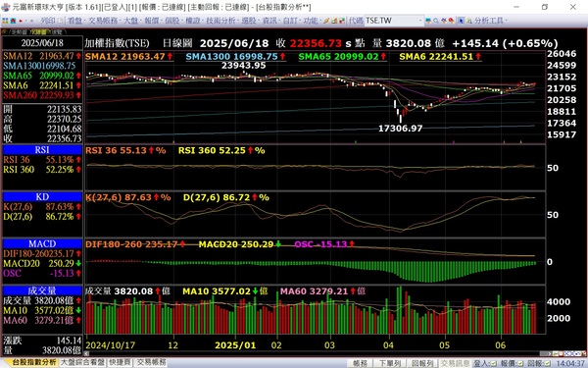Click the 回報列 button
Screen dimensions: 588x368
[x=422, y=363]
